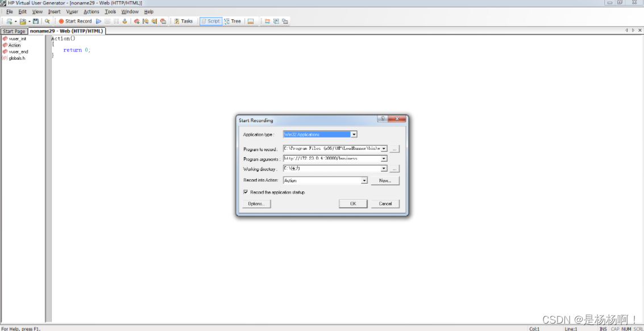Open the recording Options dialog
Viewport: 644px width, 331px height.
tap(256, 204)
